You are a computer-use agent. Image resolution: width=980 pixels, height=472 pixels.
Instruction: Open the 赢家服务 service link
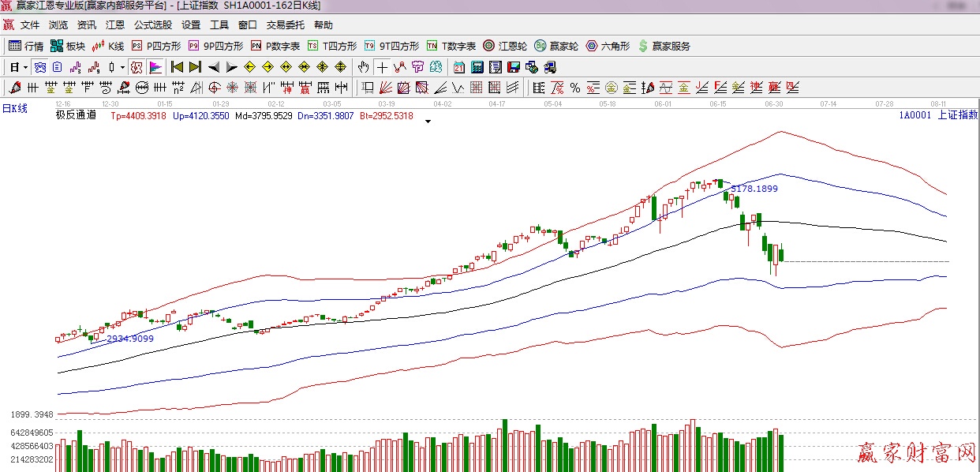coord(664,46)
